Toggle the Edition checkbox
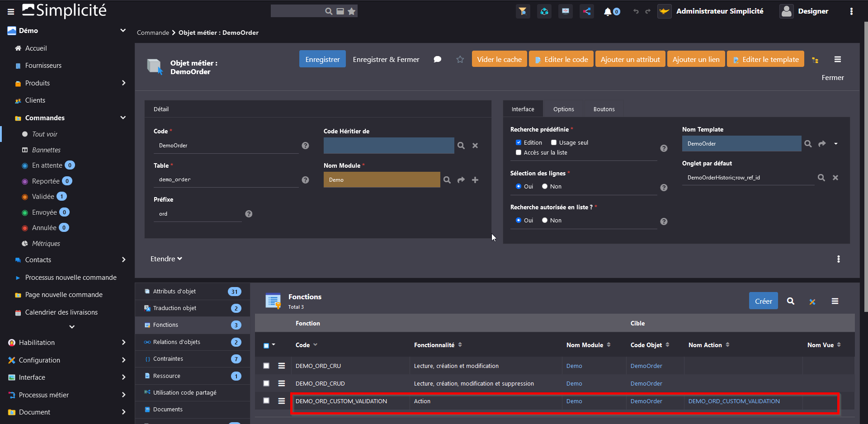The height and width of the screenshot is (424, 868). tap(519, 142)
